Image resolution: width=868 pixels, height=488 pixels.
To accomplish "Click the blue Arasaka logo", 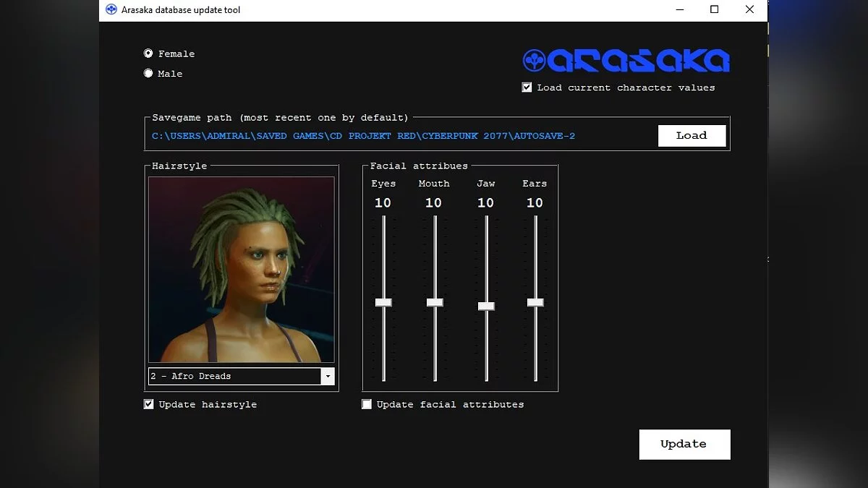I will [x=626, y=61].
